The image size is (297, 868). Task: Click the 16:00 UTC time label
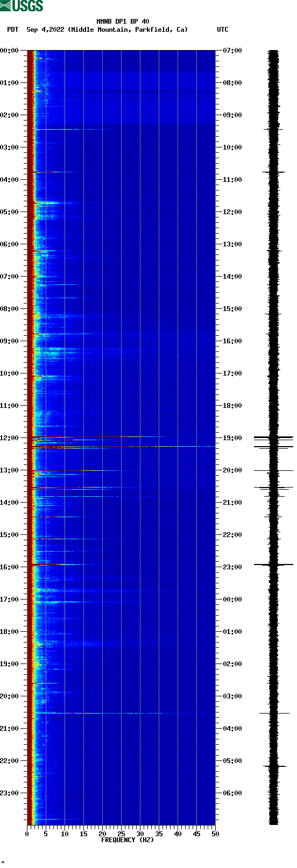[232, 341]
